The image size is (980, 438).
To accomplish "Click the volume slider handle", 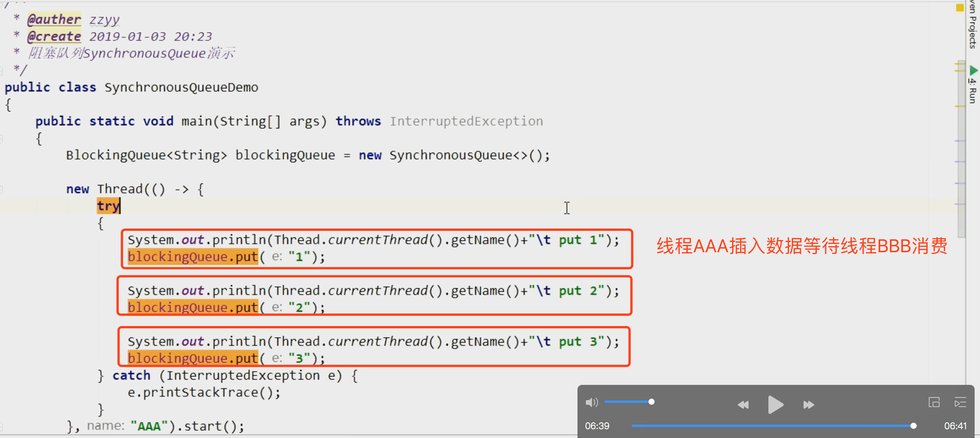I will (x=652, y=402).
